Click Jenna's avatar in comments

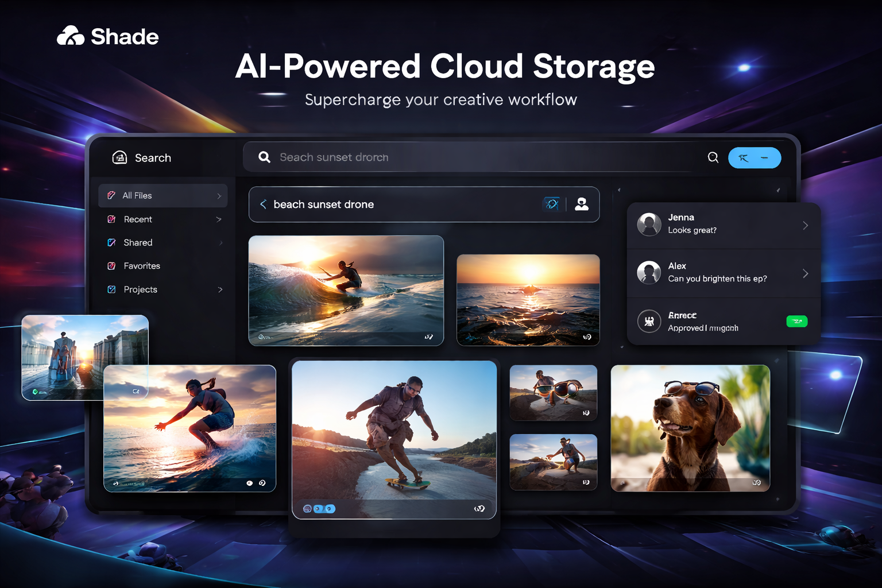click(649, 224)
